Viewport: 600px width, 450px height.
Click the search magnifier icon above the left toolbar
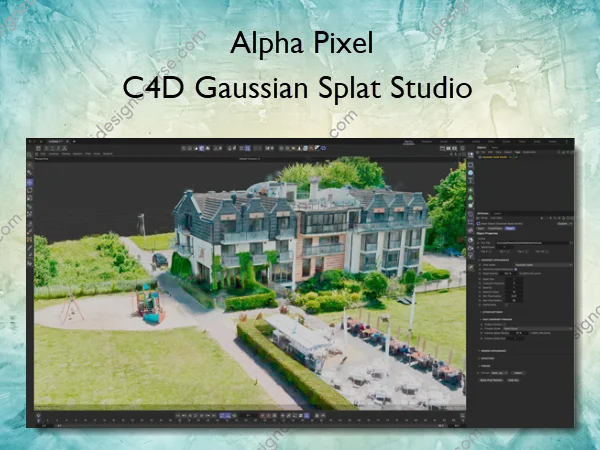click(29, 155)
